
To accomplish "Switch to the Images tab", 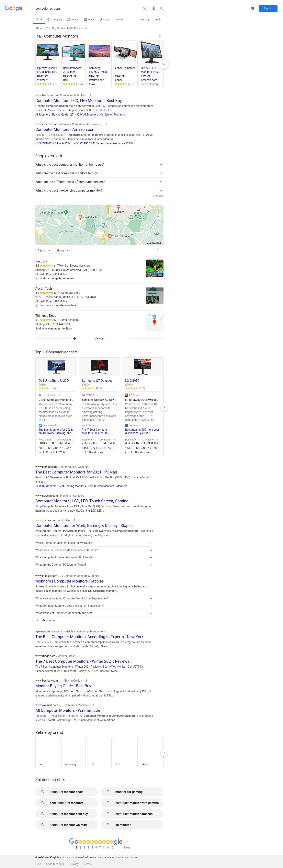I will (x=73, y=19).
